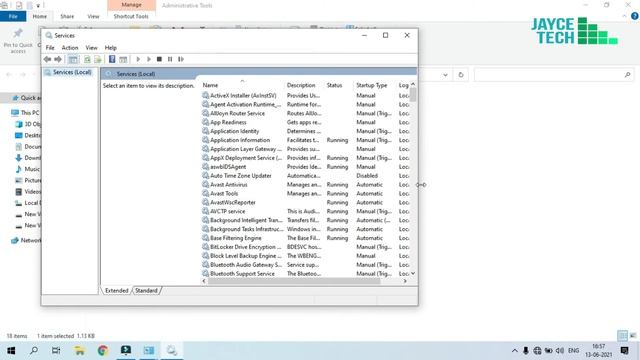The image size is (640, 360).
Task: Open the taskbar clock and date
Action: pyautogui.click(x=599, y=351)
